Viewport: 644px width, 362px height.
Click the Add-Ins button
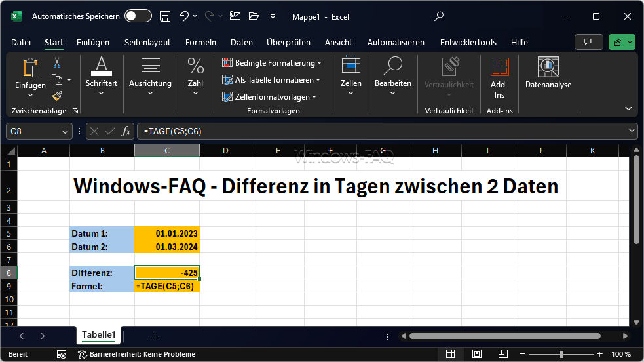499,78
